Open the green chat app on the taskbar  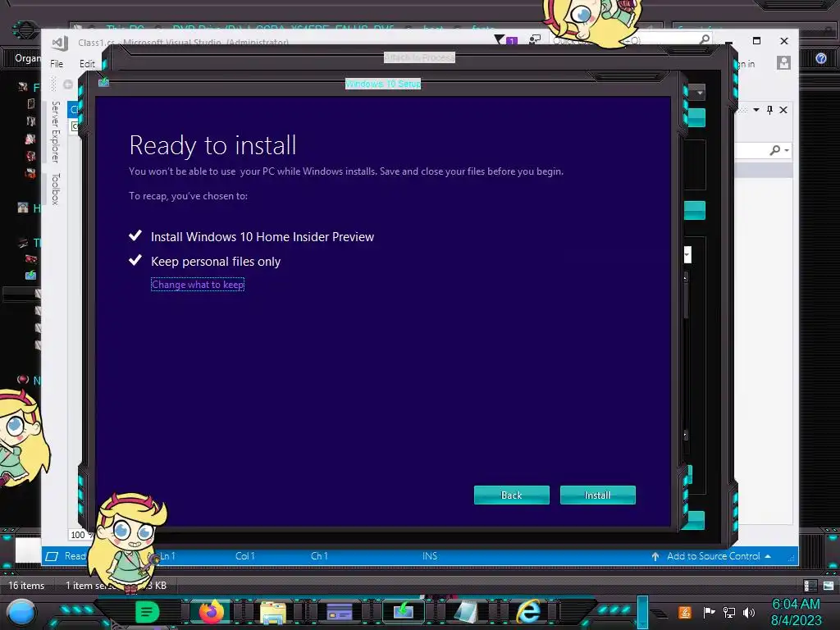pos(147,612)
